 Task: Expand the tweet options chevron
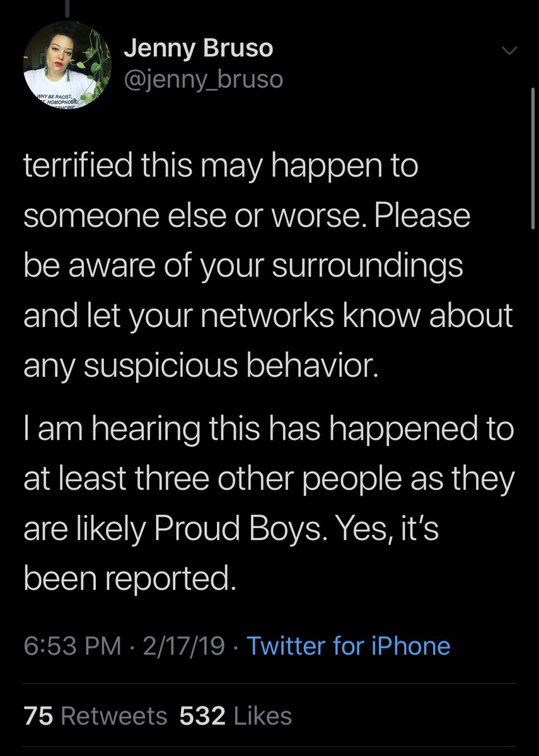tap(508, 51)
